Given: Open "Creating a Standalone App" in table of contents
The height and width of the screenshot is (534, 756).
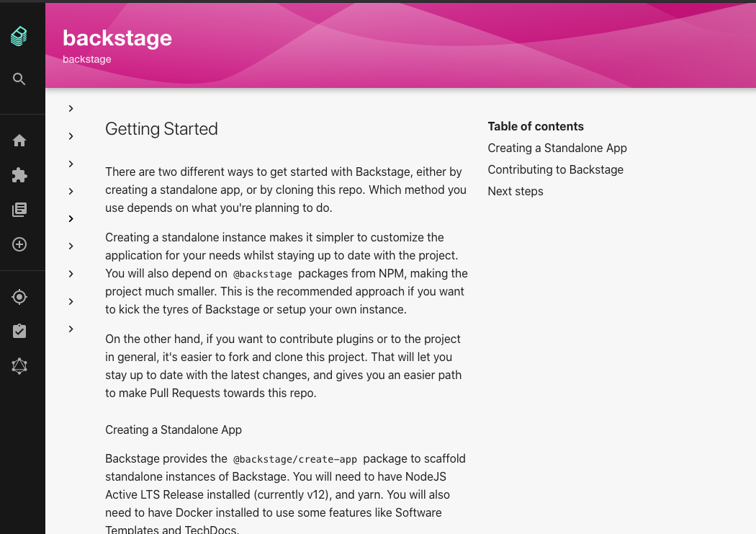Looking at the screenshot, I should [x=557, y=148].
